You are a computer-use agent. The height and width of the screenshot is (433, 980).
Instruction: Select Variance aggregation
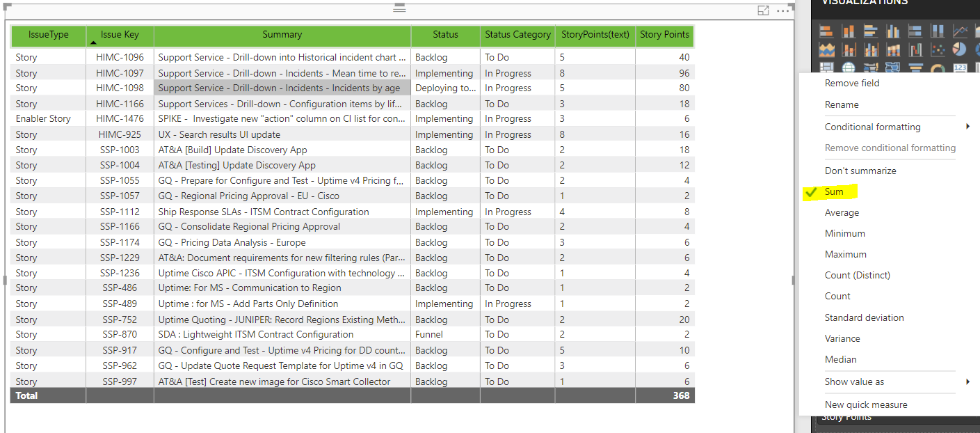click(x=842, y=338)
